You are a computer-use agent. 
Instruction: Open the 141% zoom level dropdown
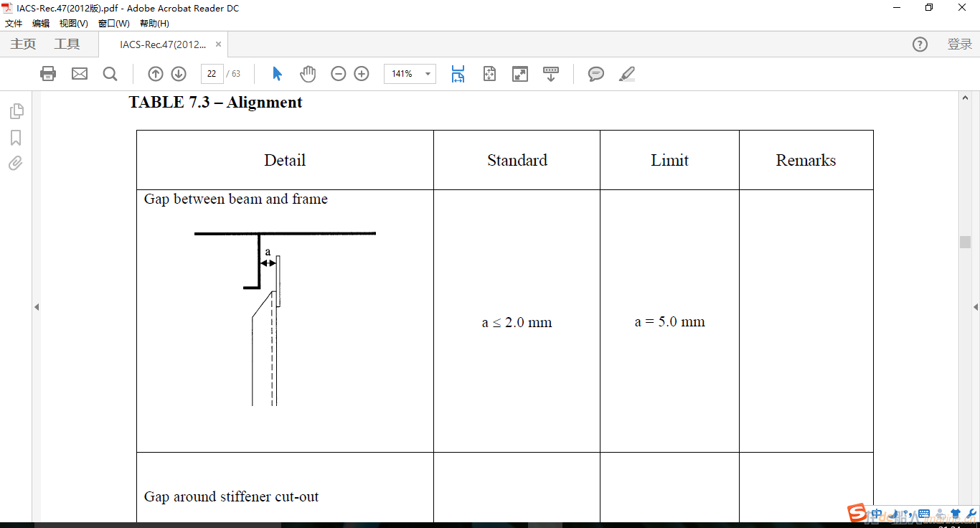(x=410, y=74)
